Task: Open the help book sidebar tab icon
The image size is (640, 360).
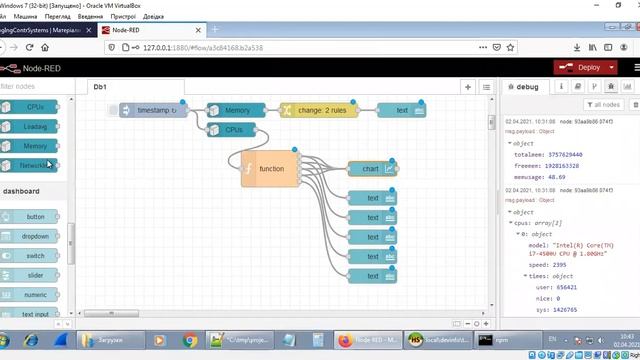Action: point(578,87)
